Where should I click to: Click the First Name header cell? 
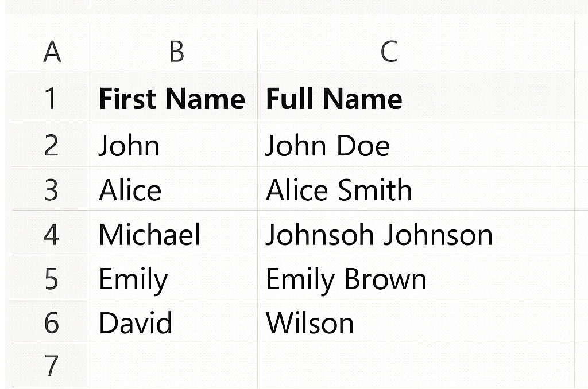click(x=172, y=99)
